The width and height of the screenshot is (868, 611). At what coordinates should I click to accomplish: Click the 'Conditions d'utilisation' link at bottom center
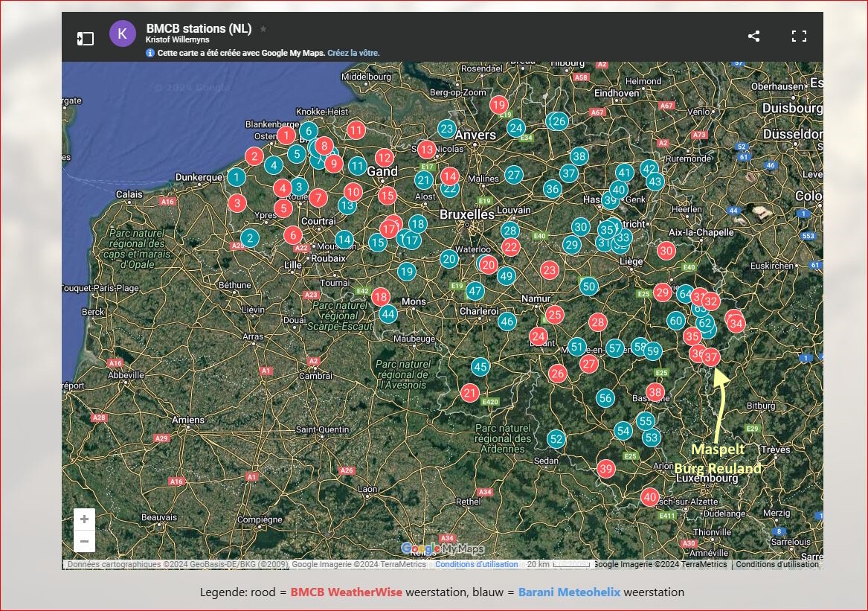pyautogui.click(x=476, y=564)
